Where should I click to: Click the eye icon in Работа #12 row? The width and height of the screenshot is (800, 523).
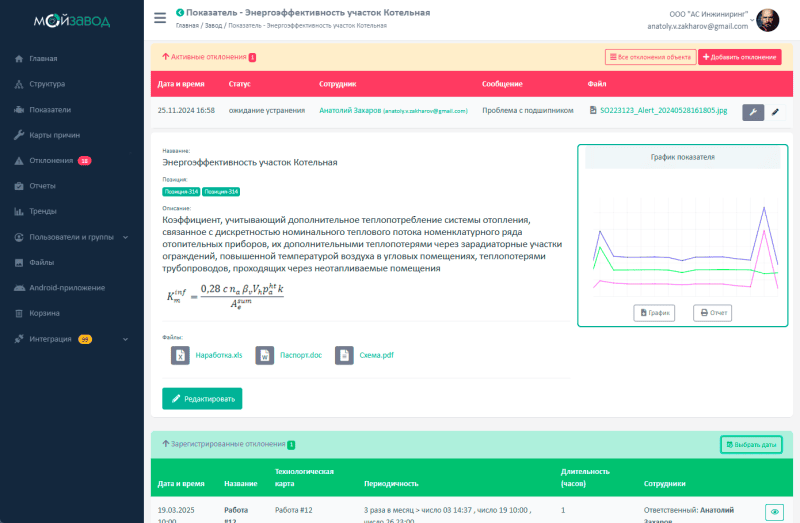pos(774,512)
